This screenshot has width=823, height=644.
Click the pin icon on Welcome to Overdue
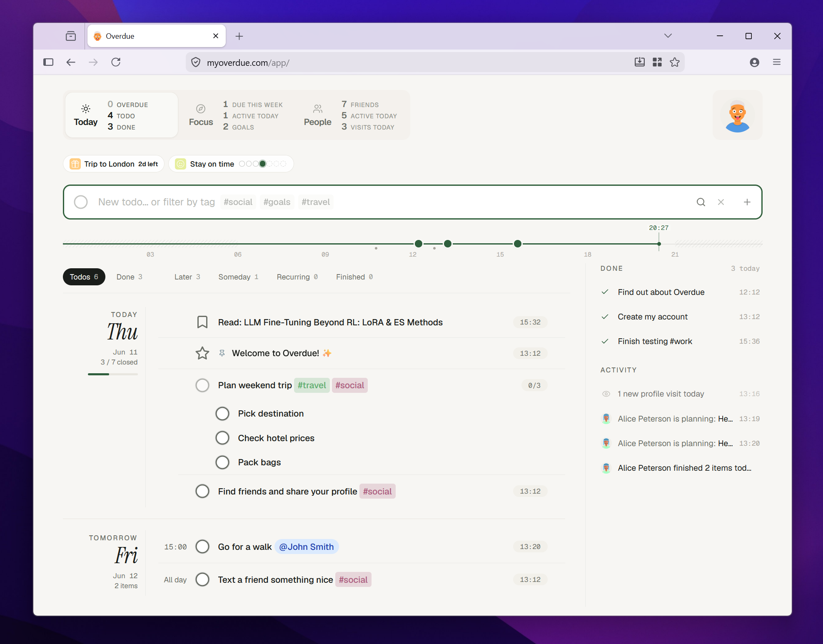tap(222, 353)
